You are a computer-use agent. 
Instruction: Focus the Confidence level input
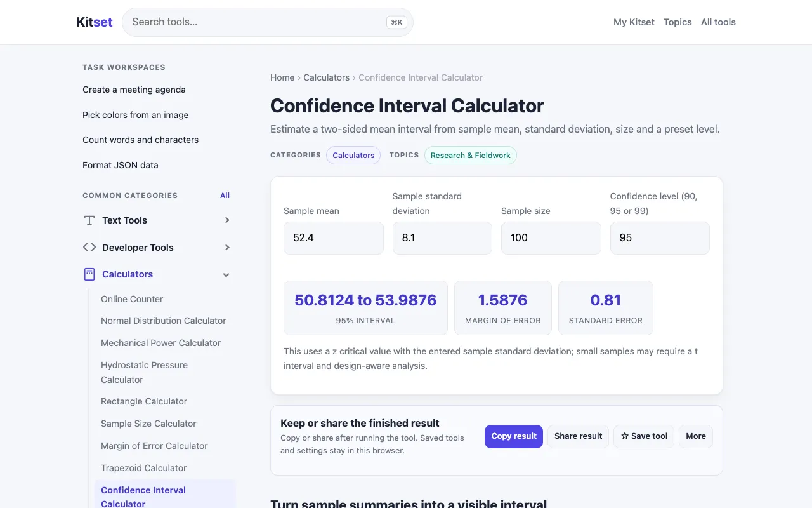click(x=660, y=238)
